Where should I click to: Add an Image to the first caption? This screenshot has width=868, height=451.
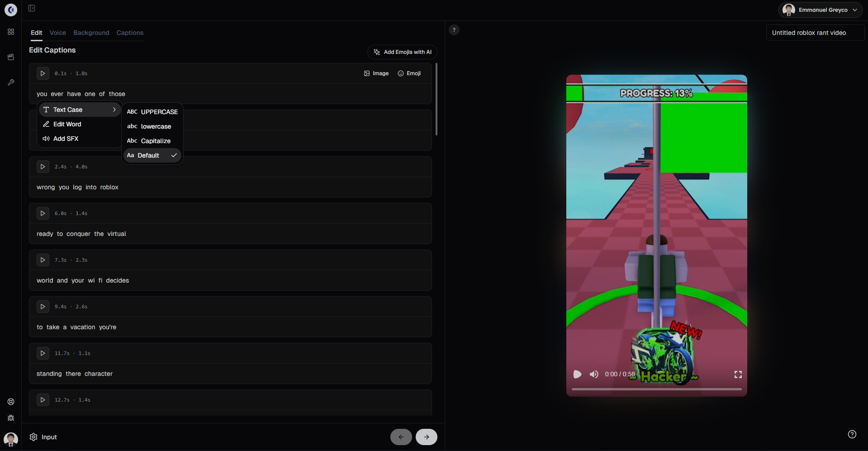pyautogui.click(x=376, y=73)
